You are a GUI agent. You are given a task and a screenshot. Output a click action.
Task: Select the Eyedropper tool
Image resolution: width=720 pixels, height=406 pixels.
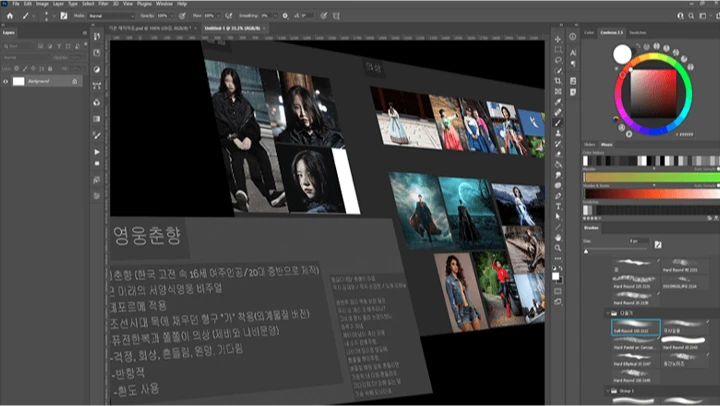(558, 102)
